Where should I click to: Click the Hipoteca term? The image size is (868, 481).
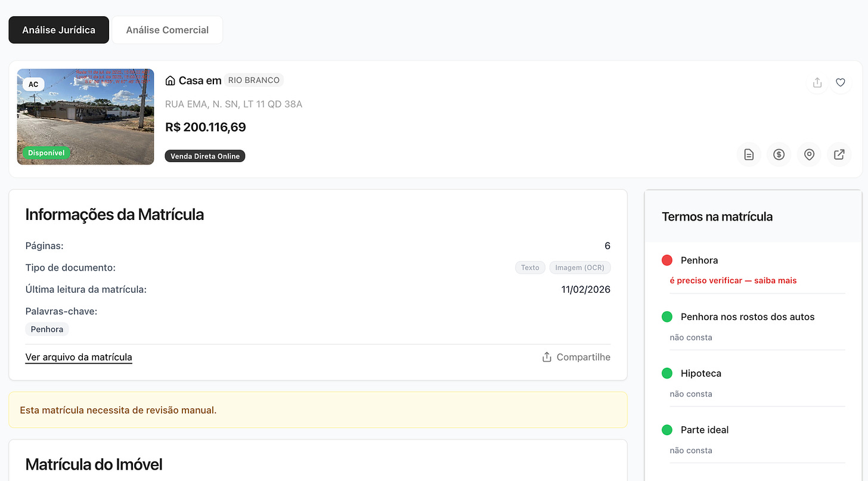[701, 374]
